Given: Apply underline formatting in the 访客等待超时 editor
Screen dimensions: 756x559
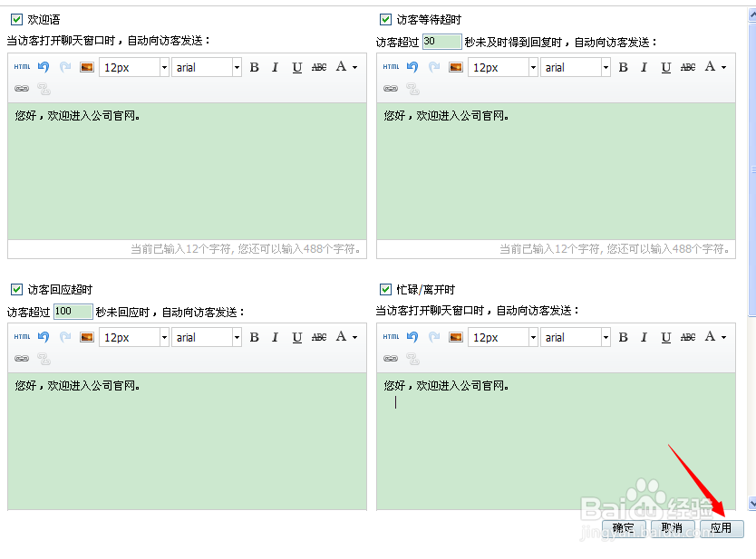Looking at the screenshot, I should [665, 66].
